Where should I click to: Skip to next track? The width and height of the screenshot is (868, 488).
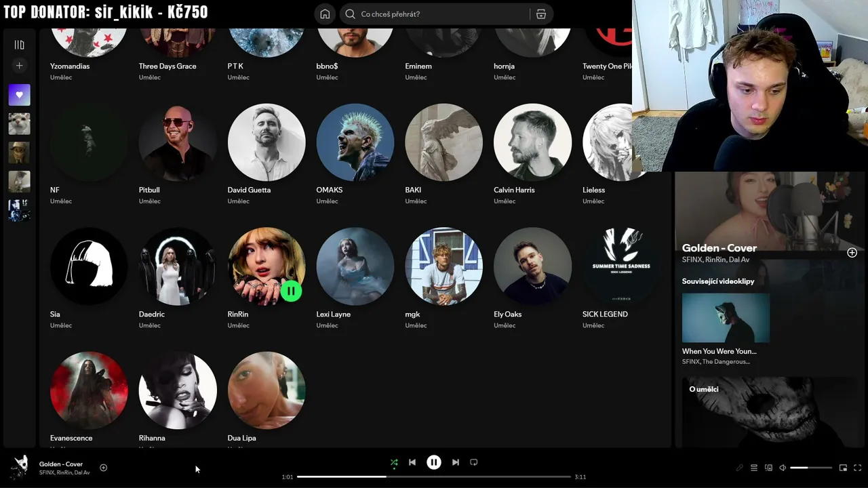(456, 462)
